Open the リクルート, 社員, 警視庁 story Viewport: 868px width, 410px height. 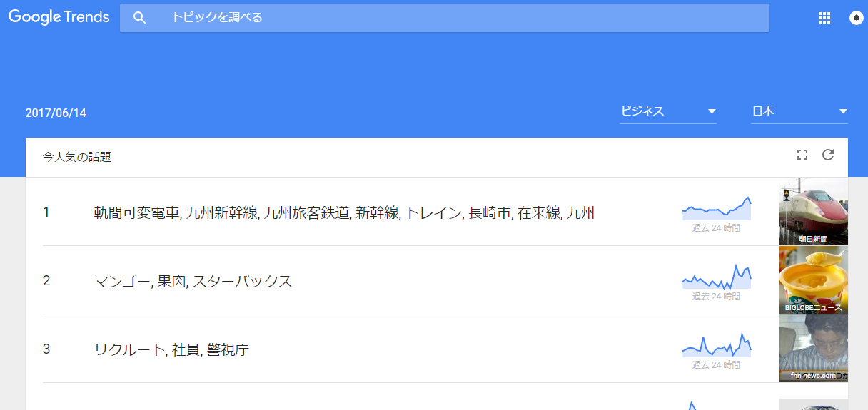(171, 349)
